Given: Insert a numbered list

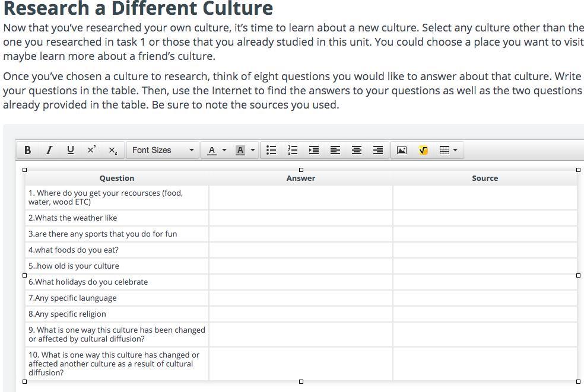Looking at the screenshot, I should tap(293, 150).
